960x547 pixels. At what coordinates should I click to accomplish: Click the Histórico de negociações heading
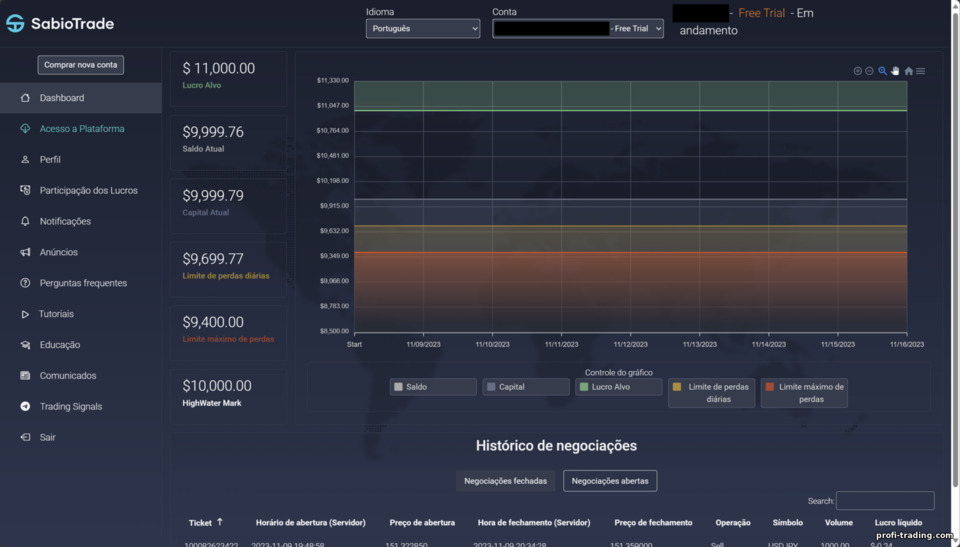point(557,446)
